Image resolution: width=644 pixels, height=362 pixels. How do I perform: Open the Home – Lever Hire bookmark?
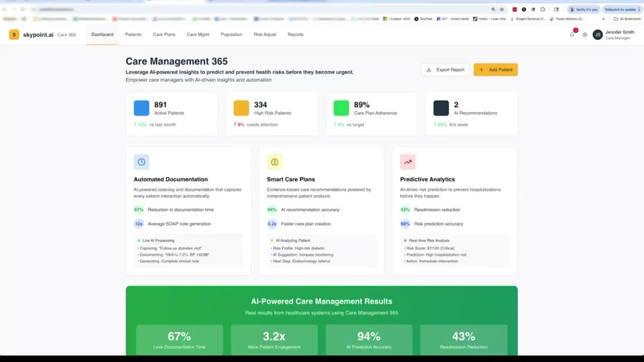[490, 19]
